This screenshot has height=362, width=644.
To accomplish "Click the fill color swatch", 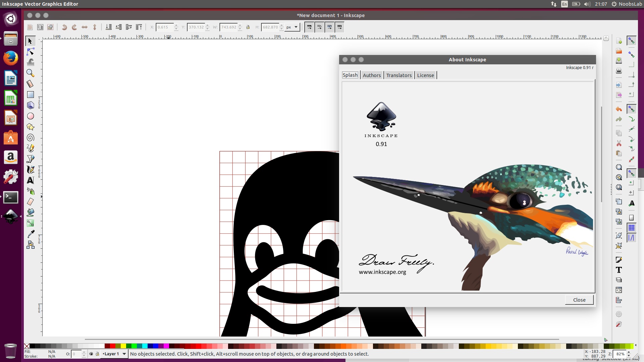I will (x=52, y=351).
